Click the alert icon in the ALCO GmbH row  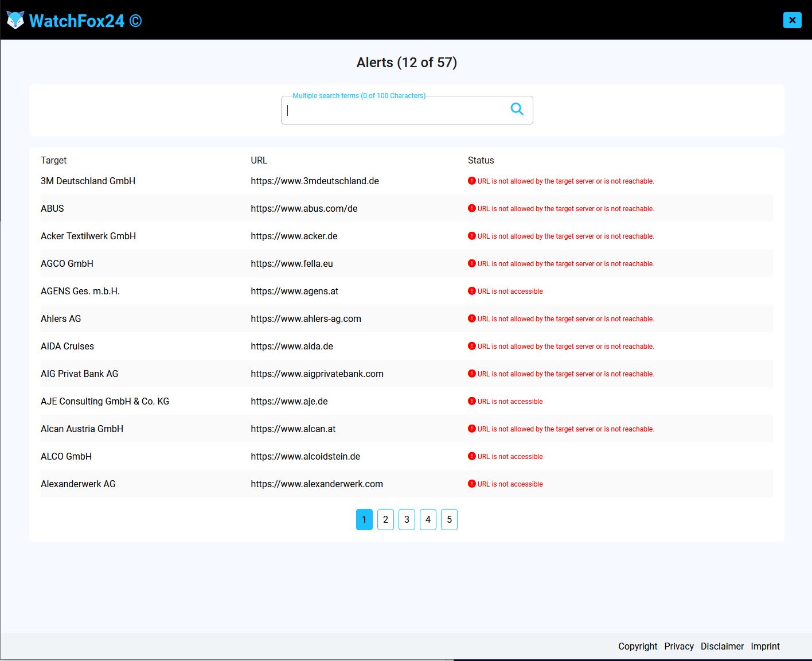click(x=472, y=456)
